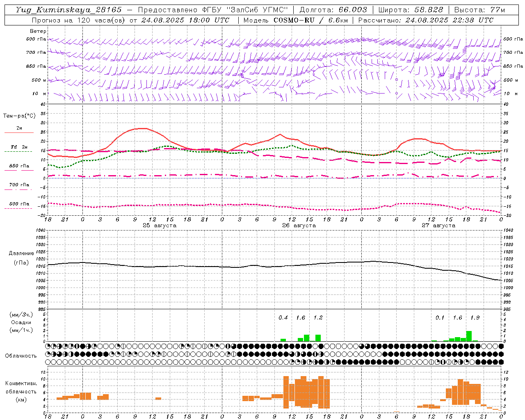The image size is (525, 420).
Task: Click the 0.4 precipitation total
Action: click(283, 317)
